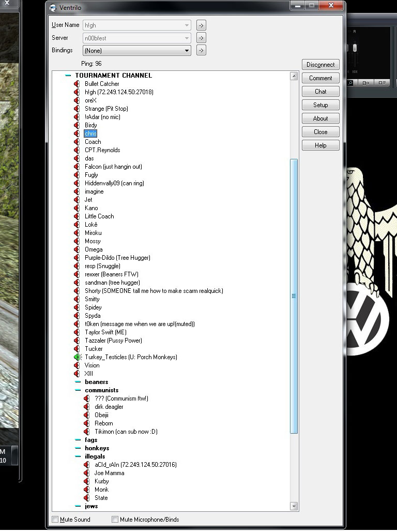Toggle the jews channel node
Screen dimensions: 397x532
pyautogui.click(x=78, y=506)
